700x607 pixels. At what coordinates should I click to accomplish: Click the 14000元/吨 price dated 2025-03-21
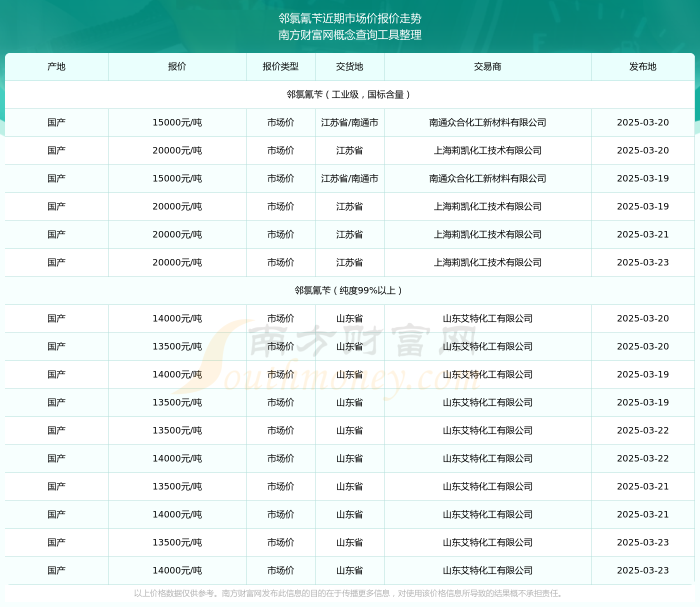[177, 514]
